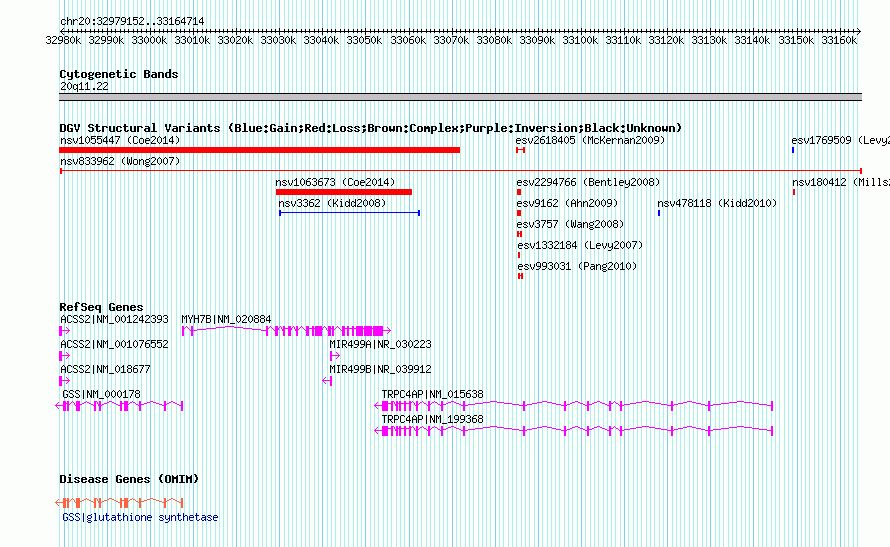Click the TRPC4AP NM_199368 transcript glyph
The height and width of the screenshot is (547, 890).
[574, 431]
